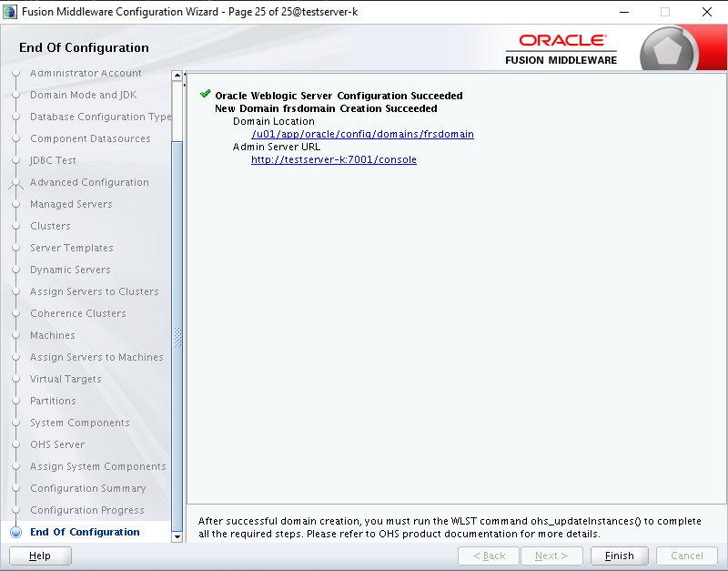Select Database Configuration Type step
This screenshot has width=728, height=571.
click(101, 117)
